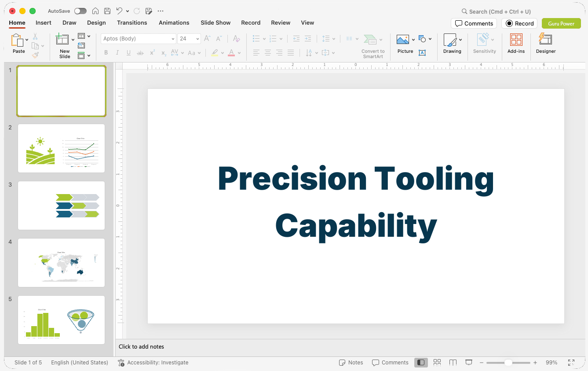This screenshot has height=371, width=588.
Task: Open the Designer pane
Action: tap(546, 44)
